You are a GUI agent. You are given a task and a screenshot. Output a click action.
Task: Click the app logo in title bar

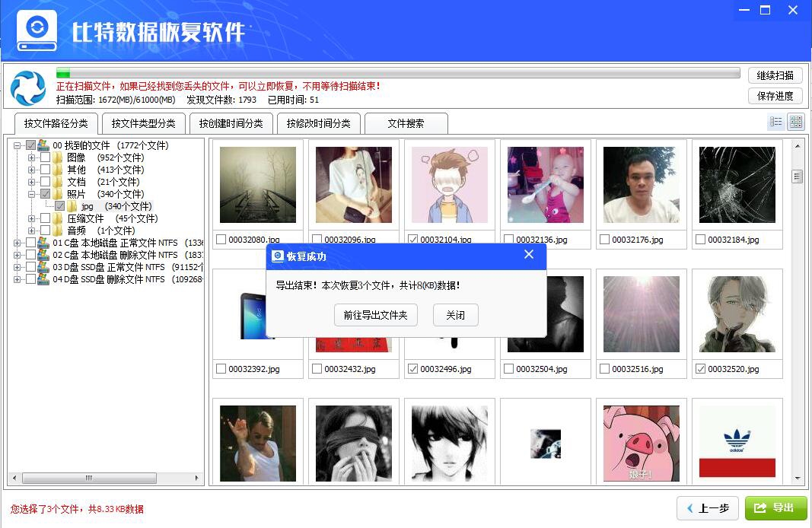click(37, 31)
